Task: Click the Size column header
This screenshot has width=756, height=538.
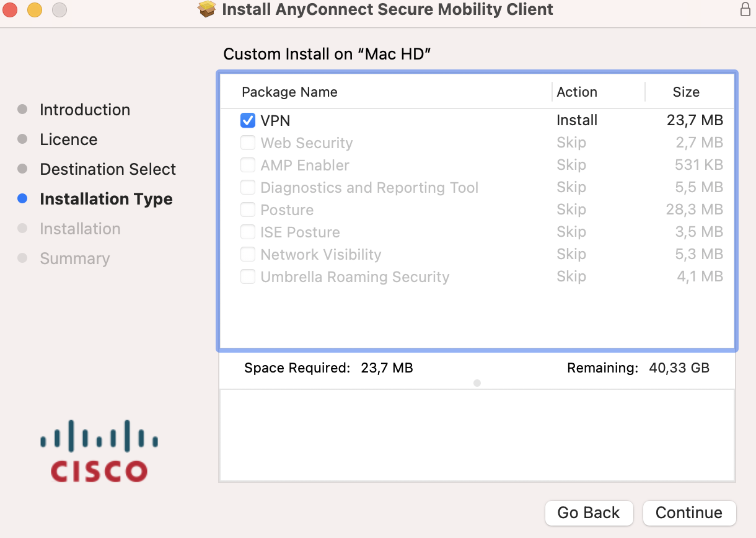Action: coord(686,91)
